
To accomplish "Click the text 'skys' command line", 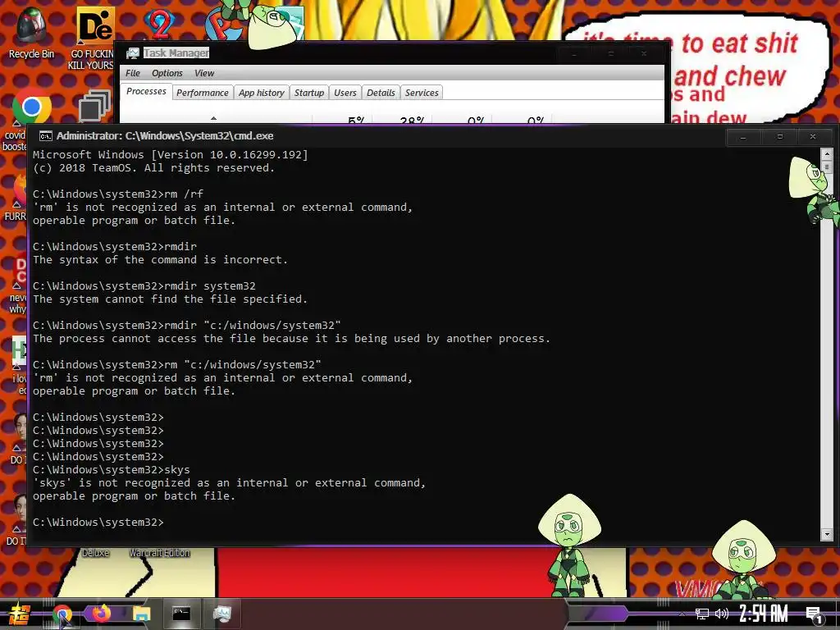I will click(x=112, y=470).
